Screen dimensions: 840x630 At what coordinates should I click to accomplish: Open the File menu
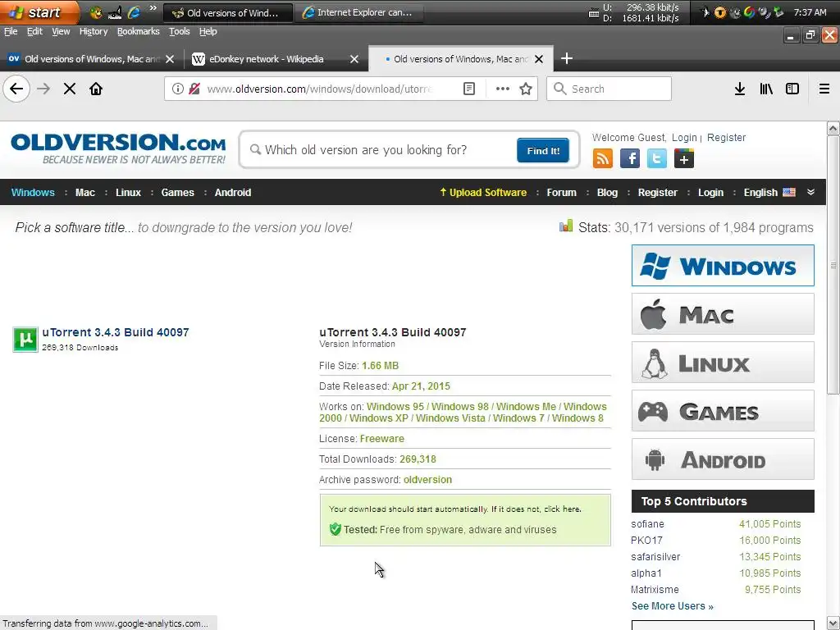coord(11,31)
